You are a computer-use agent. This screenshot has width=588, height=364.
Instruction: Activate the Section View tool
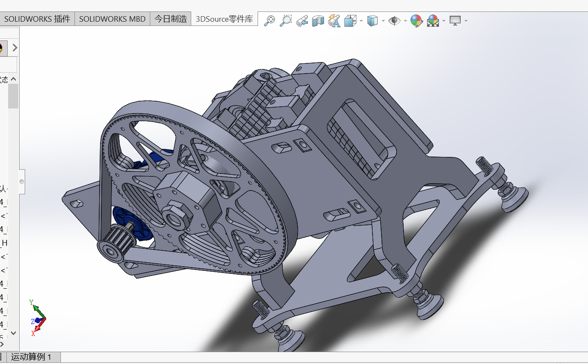tap(318, 20)
